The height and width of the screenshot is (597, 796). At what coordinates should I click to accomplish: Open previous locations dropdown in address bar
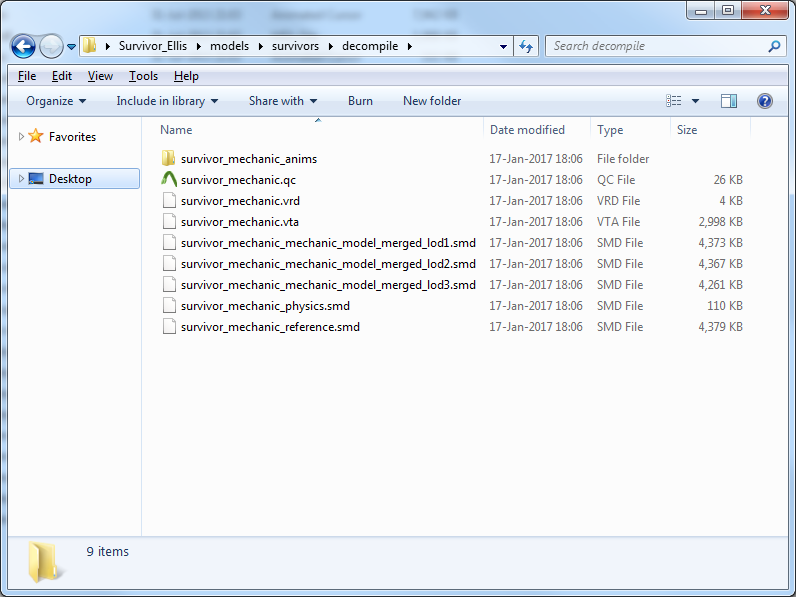(503, 47)
